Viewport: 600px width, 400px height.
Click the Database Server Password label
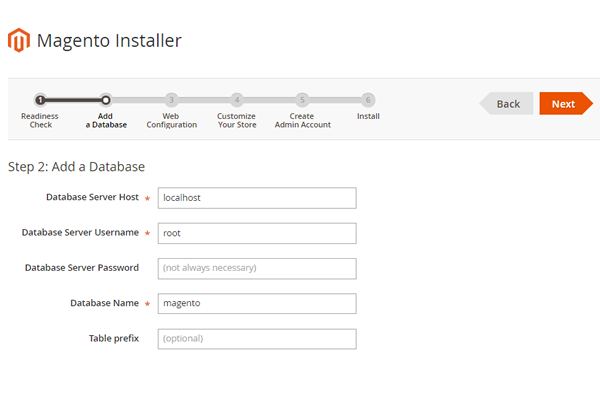[x=82, y=268]
